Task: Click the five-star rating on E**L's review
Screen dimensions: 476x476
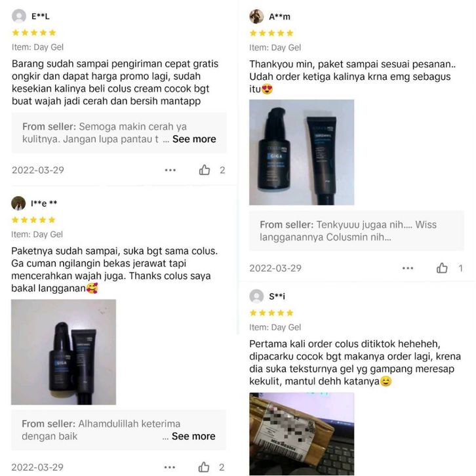Action: [x=34, y=33]
